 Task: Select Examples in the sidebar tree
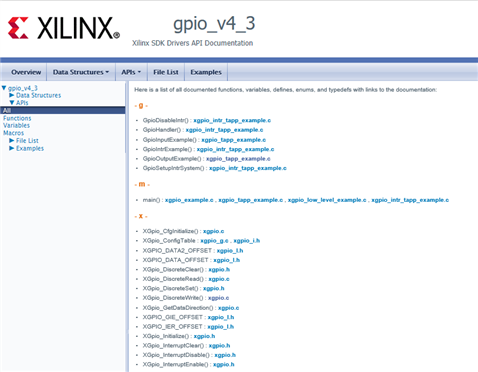click(30, 148)
